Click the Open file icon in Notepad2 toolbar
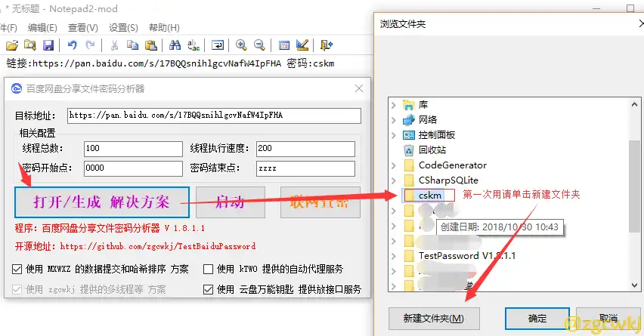 click(x=12, y=45)
